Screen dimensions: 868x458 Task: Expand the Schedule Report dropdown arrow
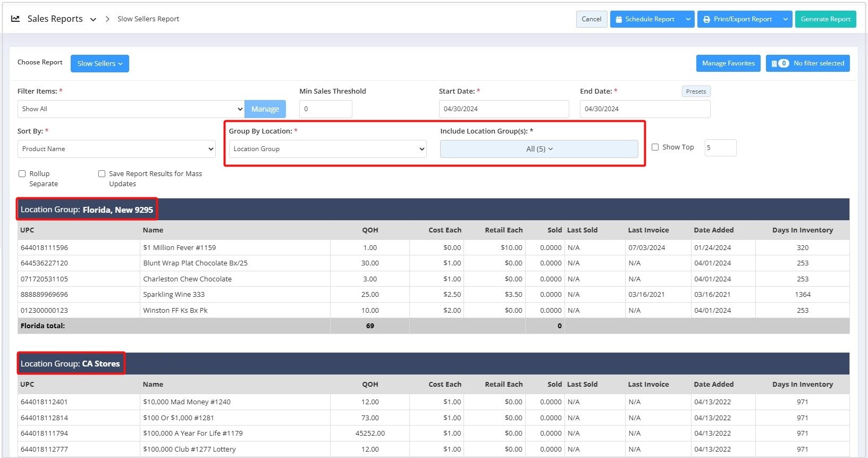(x=688, y=19)
